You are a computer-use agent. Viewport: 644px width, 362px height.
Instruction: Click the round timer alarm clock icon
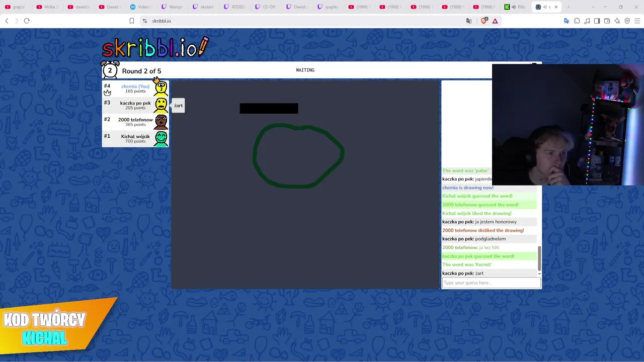[x=110, y=70]
